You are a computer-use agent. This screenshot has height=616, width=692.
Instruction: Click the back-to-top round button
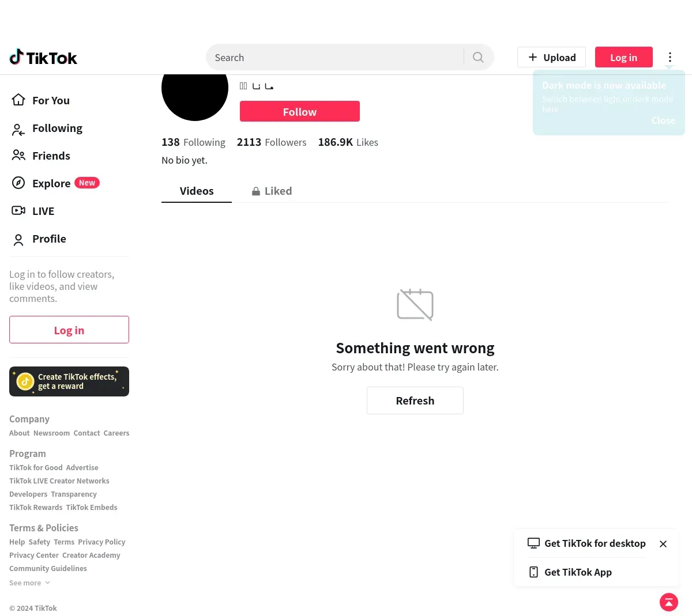coord(669,602)
